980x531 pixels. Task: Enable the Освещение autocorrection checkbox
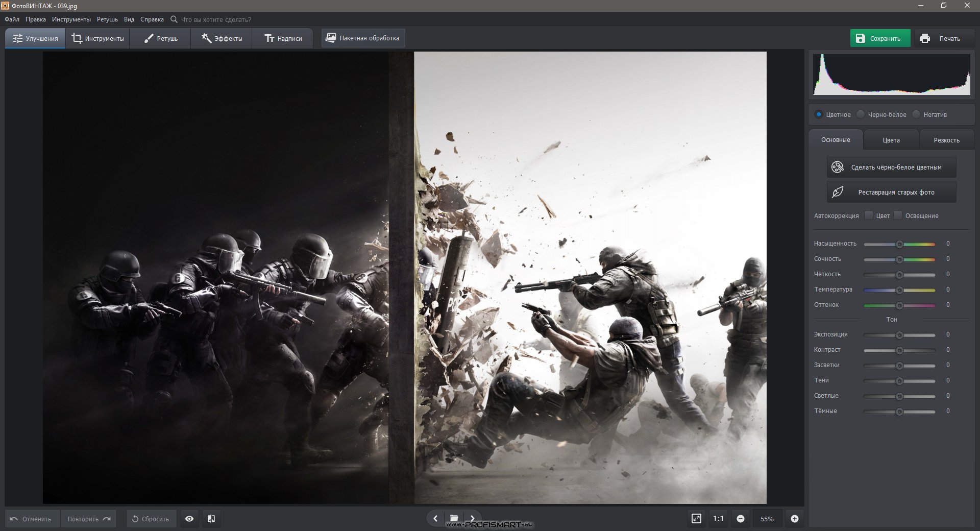pyautogui.click(x=898, y=215)
